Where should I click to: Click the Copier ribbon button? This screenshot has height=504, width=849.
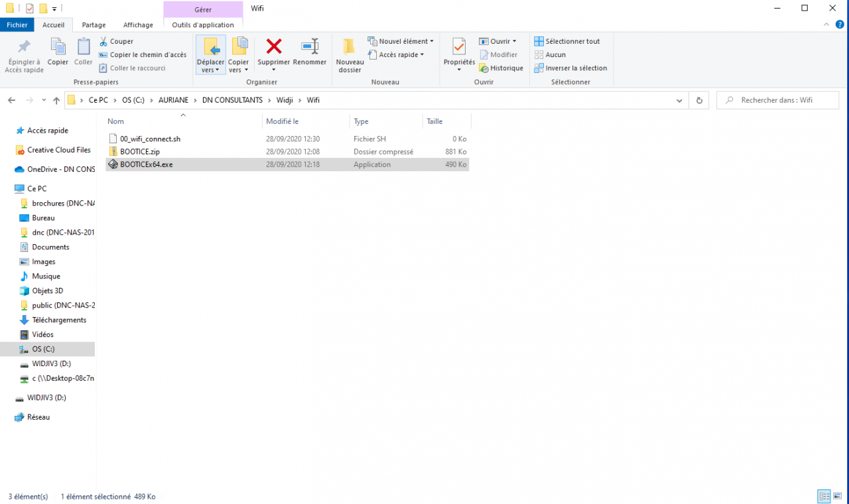coord(58,52)
